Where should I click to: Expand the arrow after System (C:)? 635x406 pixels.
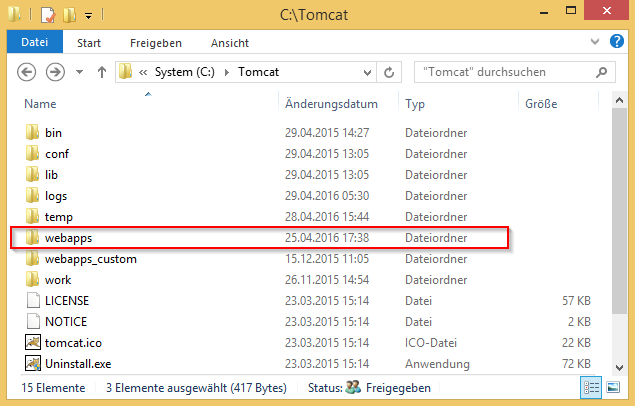227,72
